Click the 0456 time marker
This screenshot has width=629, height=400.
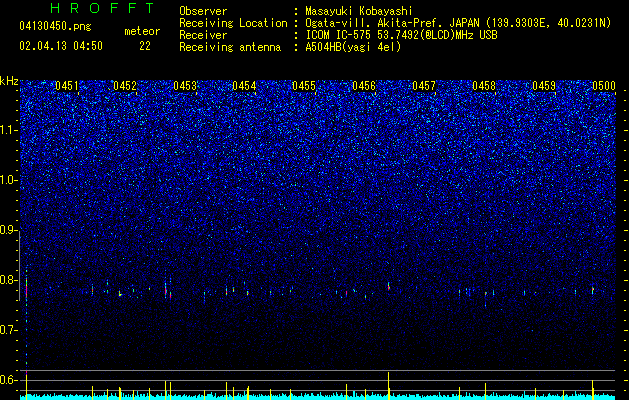[x=364, y=86]
